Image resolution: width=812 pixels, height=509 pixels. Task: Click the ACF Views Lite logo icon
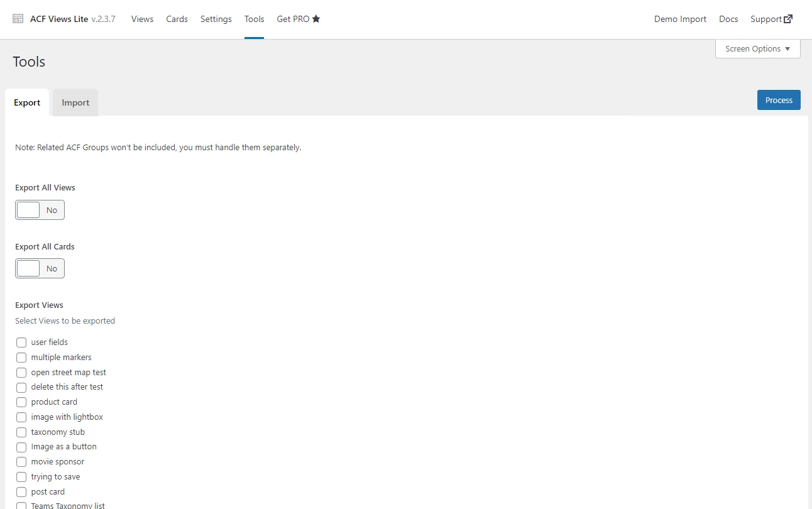tap(18, 19)
